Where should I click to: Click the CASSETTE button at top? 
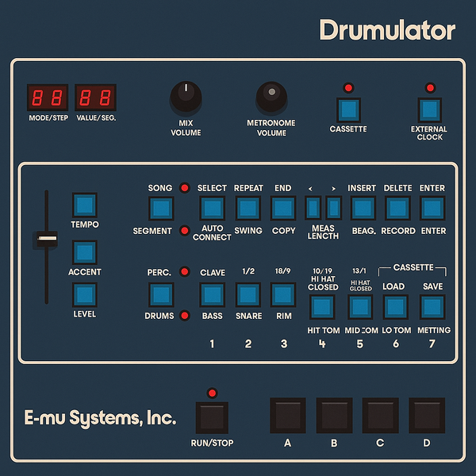tap(348, 109)
